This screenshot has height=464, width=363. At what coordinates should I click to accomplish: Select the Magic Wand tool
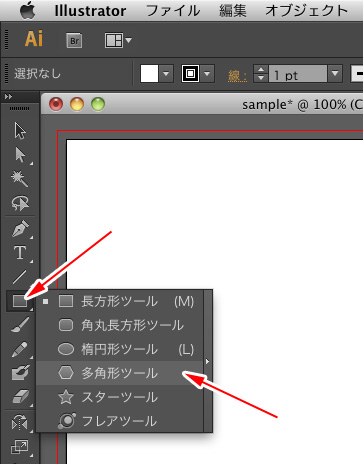pyautogui.click(x=20, y=179)
